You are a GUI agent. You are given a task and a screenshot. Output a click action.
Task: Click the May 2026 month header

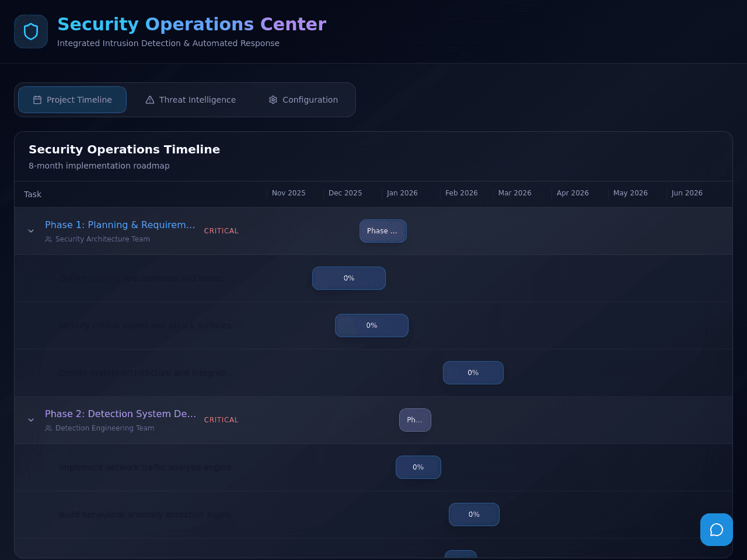(630, 193)
